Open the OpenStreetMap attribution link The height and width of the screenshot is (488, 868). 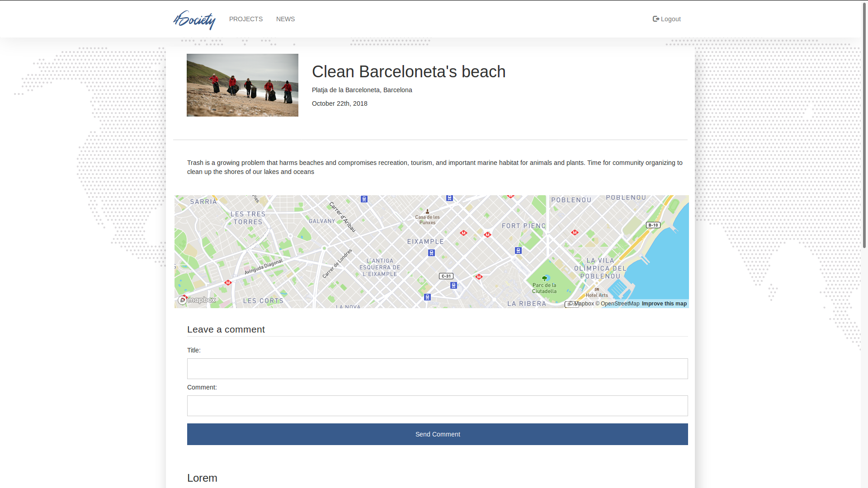coord(619,304)
